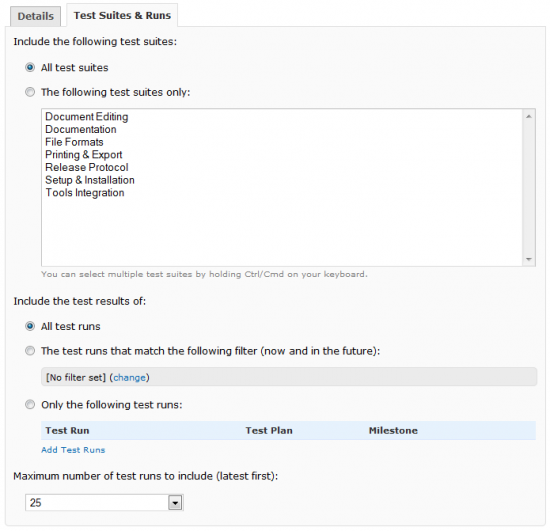Select the All test suites radio button
550x531 pixels.
(30, 67)
